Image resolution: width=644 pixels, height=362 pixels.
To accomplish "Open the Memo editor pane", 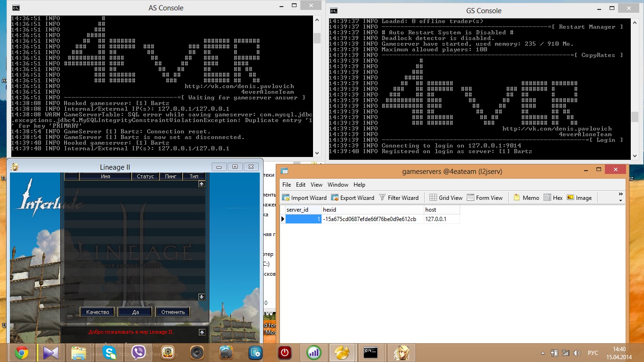I will 526,197.
